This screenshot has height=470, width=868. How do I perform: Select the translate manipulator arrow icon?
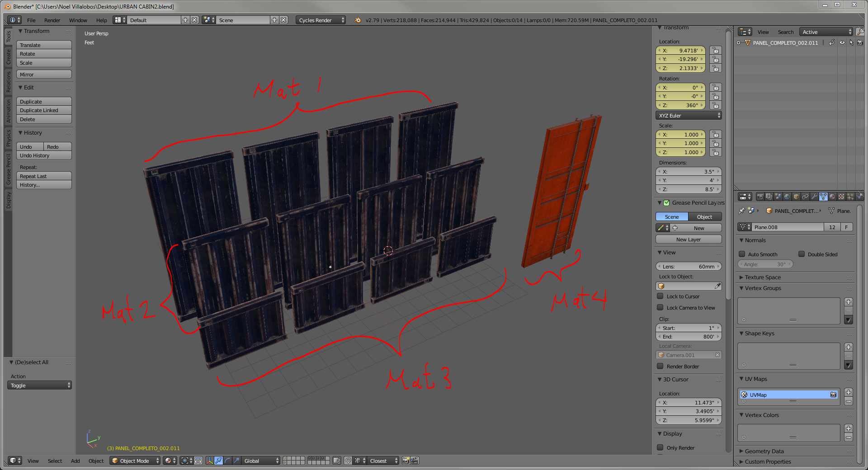point(218,461)
